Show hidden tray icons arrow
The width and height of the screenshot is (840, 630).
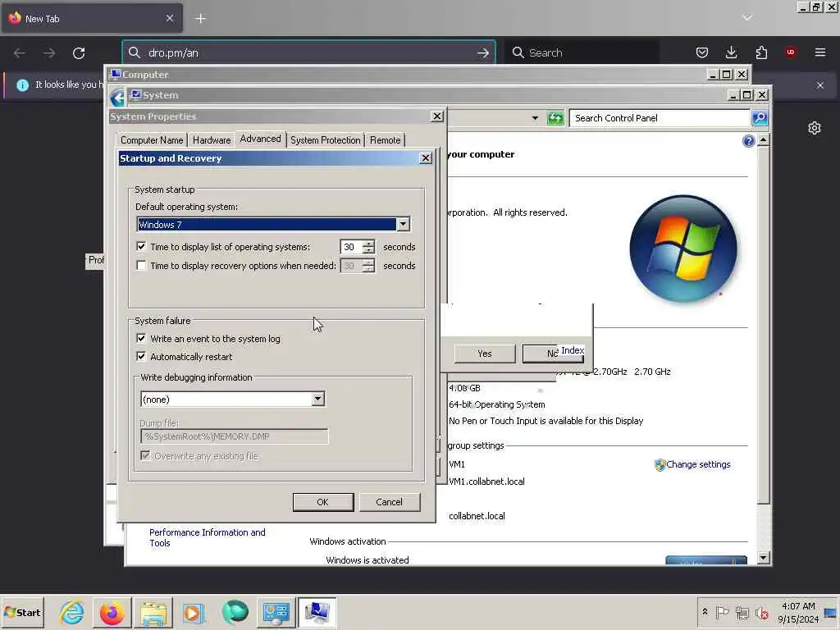[705, 612]
